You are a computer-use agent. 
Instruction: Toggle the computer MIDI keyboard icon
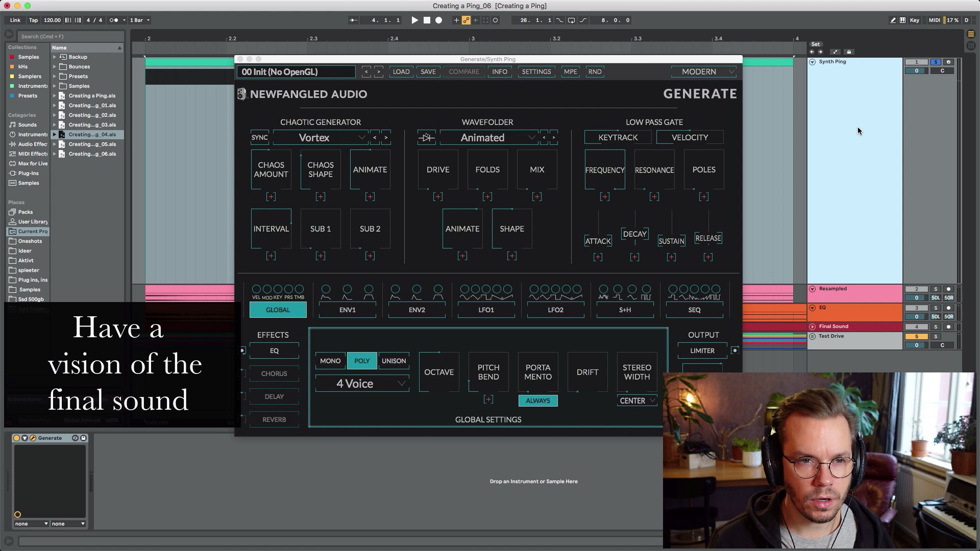click(x=902, y=20)
